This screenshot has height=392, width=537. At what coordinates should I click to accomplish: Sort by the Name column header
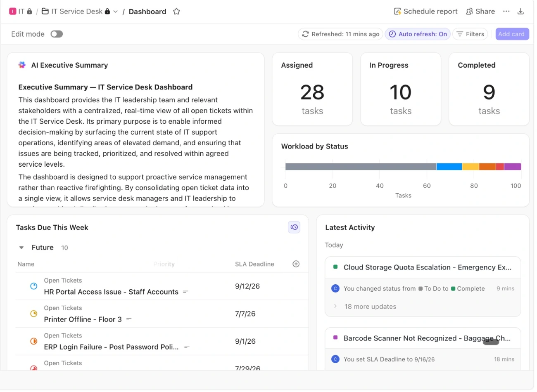tap(26, 264)
